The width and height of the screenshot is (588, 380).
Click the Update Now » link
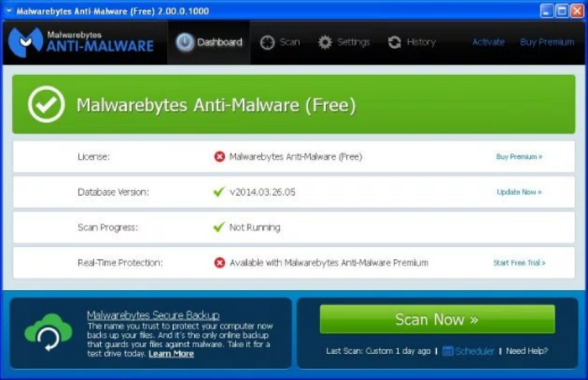[519, 192]
